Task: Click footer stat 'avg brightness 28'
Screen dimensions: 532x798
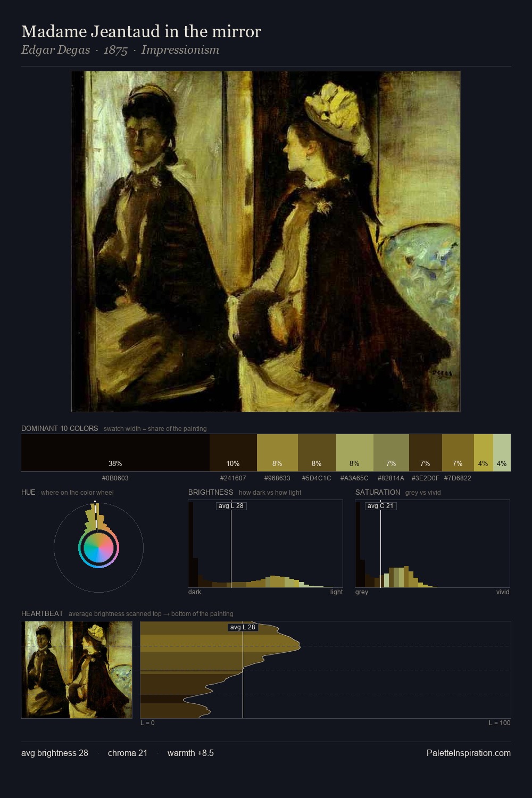Action: pyautogui.click(x=55, y=753)
